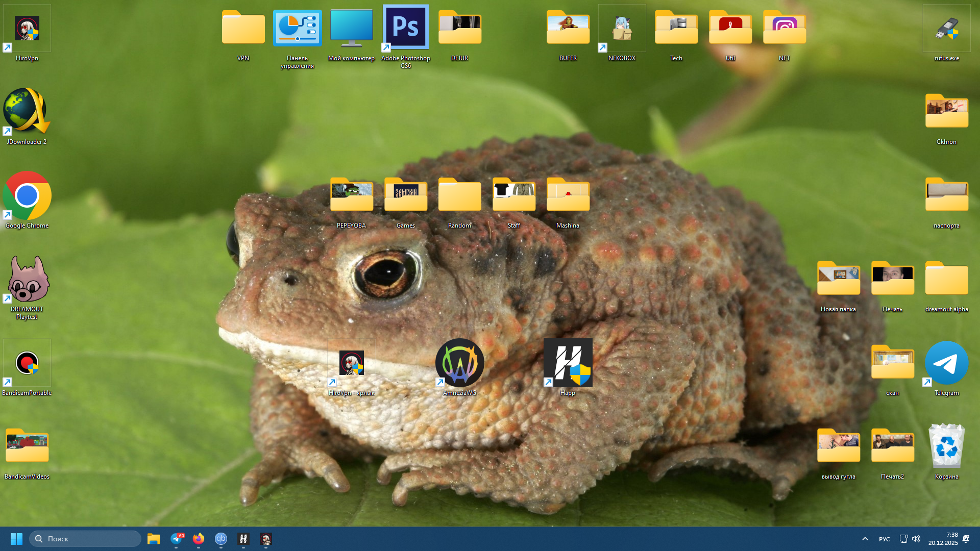This screenshot has height=551, width=980.
Task: Select the DREAMOUT Playtest shortcut
Action: [x=27, y=280]
